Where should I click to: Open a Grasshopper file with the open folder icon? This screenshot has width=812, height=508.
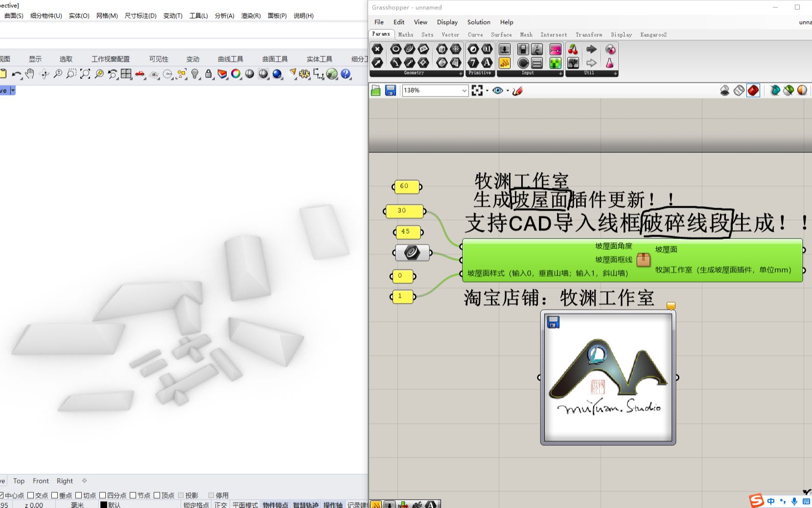(375, 90)
